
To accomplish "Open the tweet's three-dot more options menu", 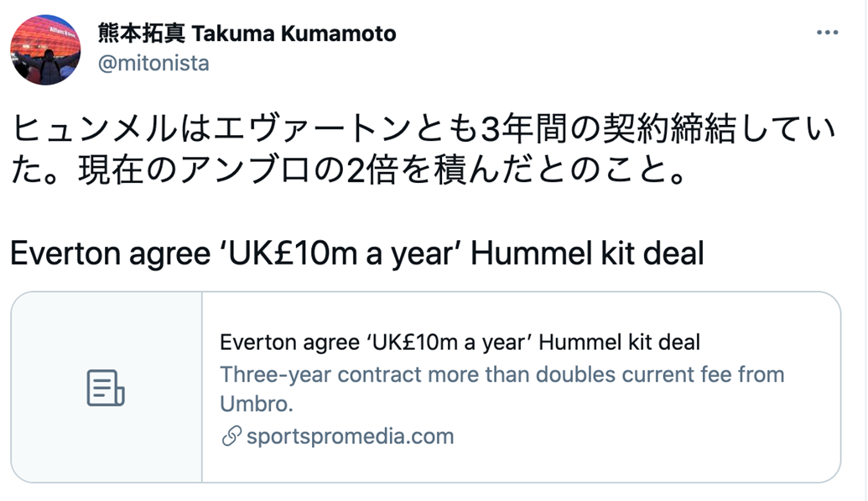I will 827,33.
